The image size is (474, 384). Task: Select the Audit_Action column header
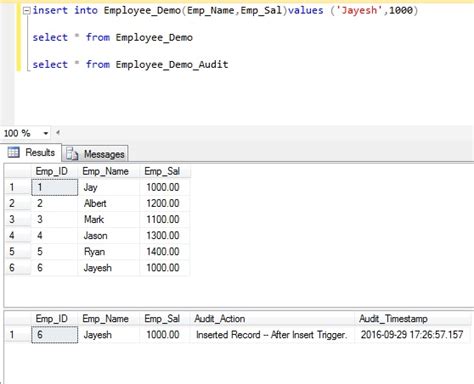272,319
